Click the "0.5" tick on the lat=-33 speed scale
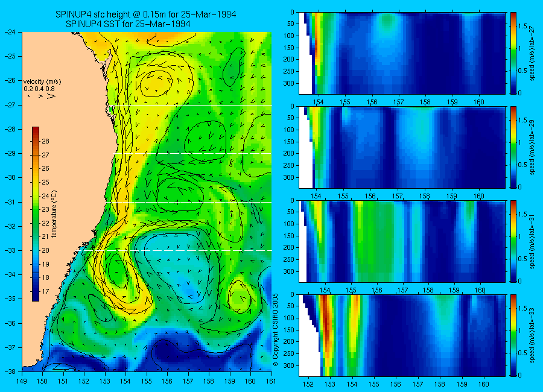Viewport: 543px width, 392px height. coord(522,353)
